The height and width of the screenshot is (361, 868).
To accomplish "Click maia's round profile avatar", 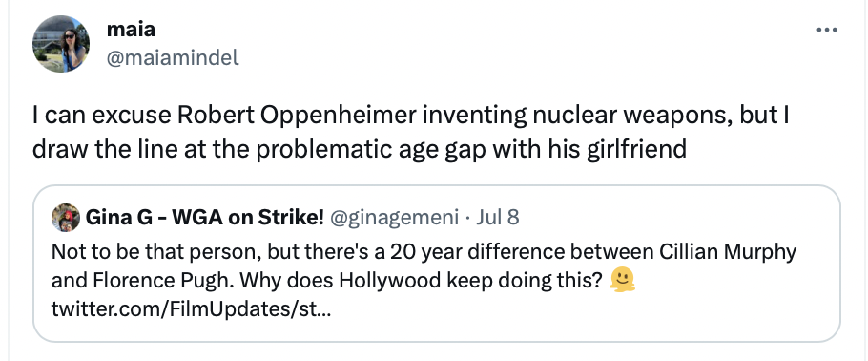I will coord(61,44).
